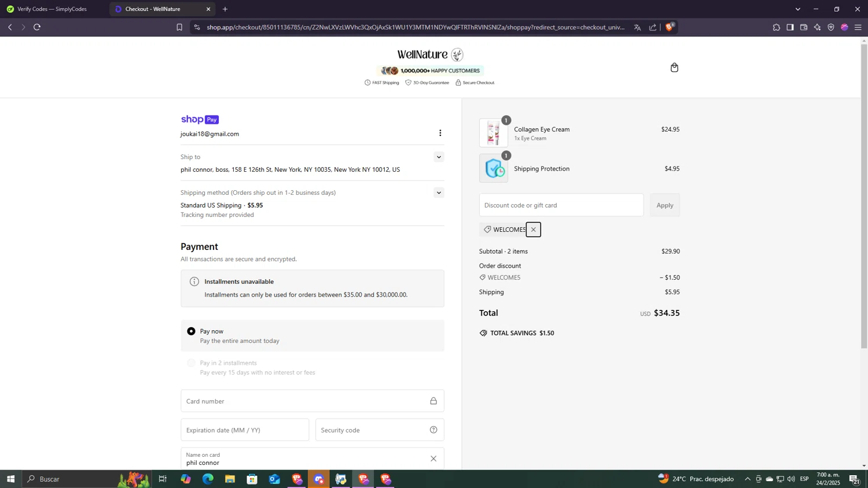Click the joukai18@gmail.com email text
The width and height of the screenshot is (868, 488).
coord(209,134)
